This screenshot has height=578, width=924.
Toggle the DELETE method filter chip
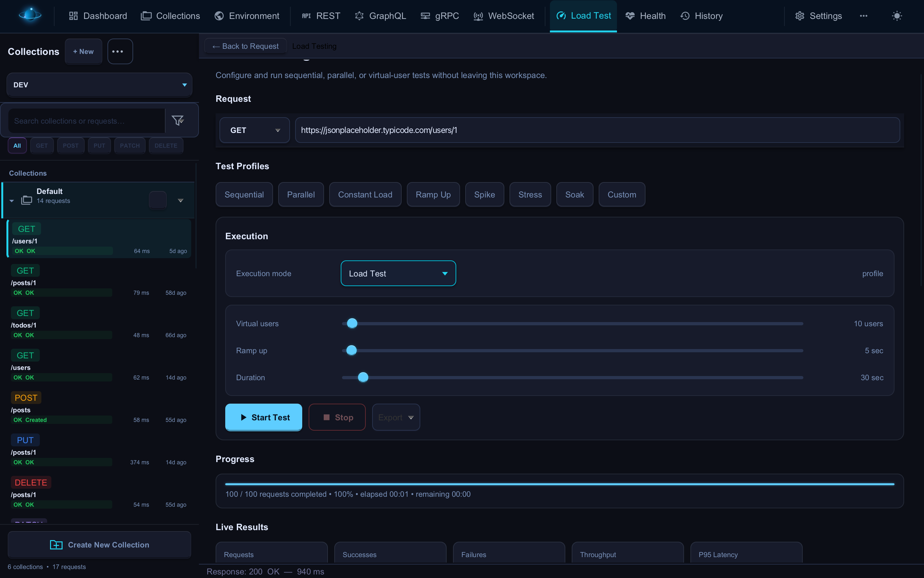[x=166, y=146]
